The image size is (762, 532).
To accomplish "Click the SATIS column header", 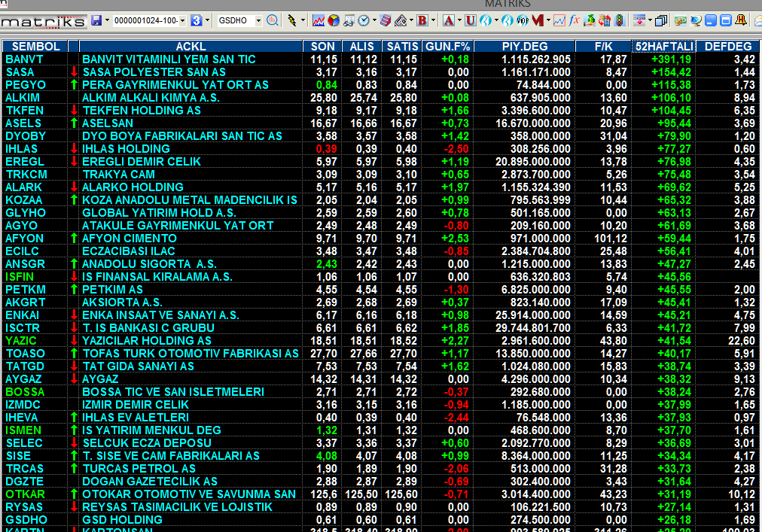I will [402, 46].
